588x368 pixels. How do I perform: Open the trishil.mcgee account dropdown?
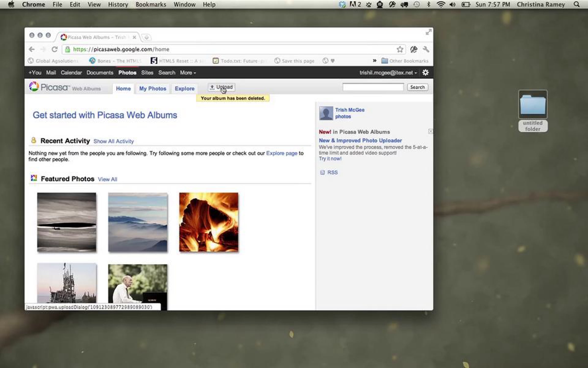[388, 73]
